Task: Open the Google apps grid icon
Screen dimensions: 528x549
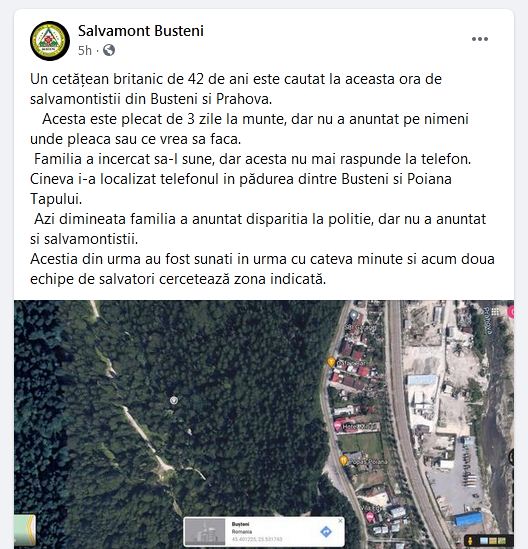Action: coord(495,312)
